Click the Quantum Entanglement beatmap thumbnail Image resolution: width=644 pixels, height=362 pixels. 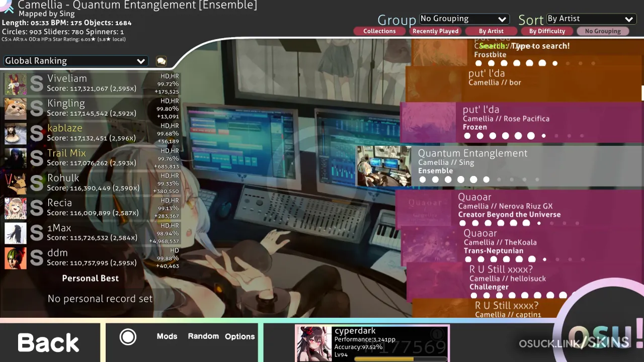[x=384, y=166]
